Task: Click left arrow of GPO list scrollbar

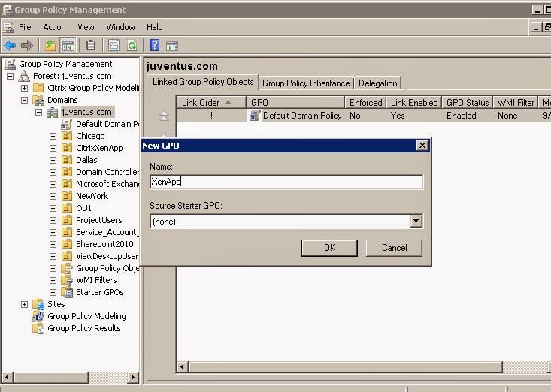Action: coord(182,367)
